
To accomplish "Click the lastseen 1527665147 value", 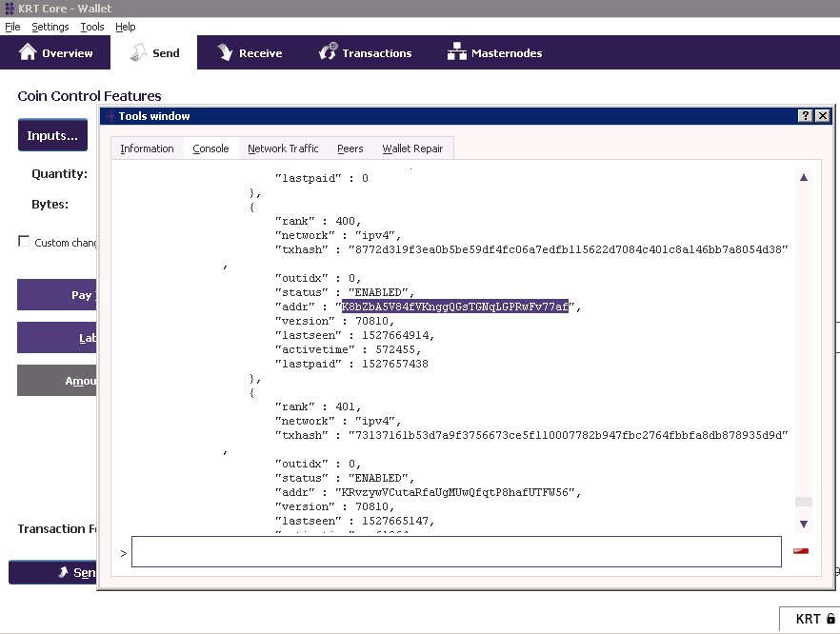I will (395, 521).
